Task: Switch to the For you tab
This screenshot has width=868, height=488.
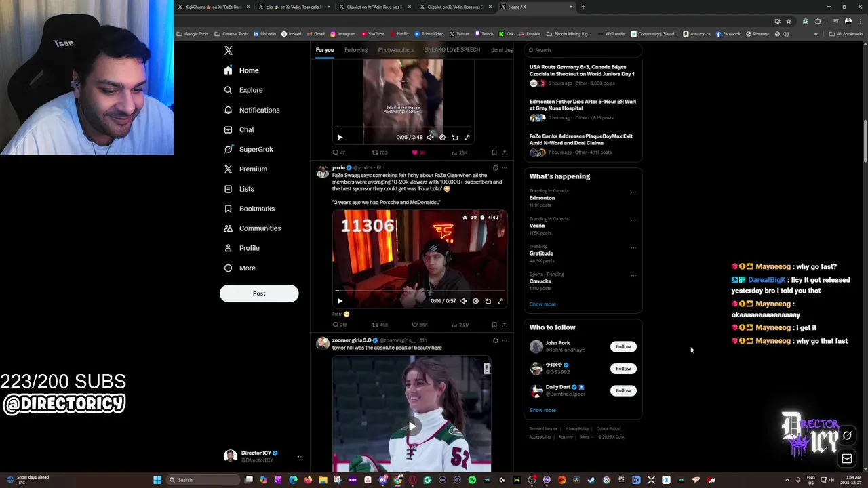Action: 324,49
